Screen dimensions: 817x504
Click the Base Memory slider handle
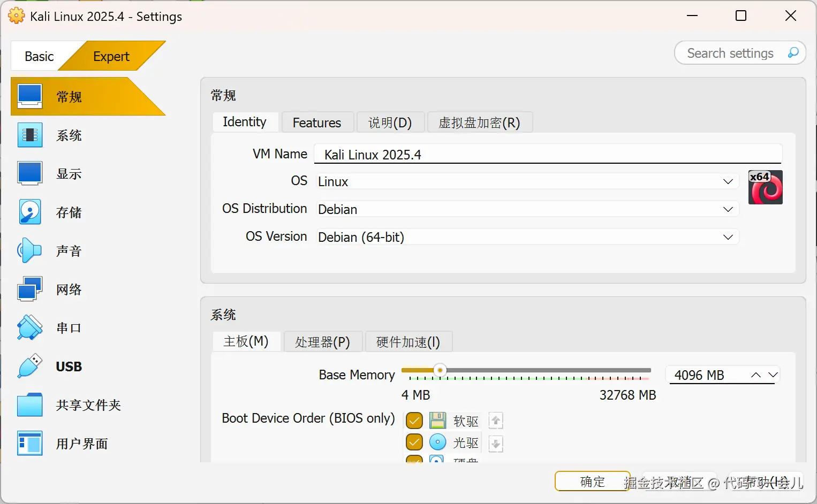pos(440,370)
